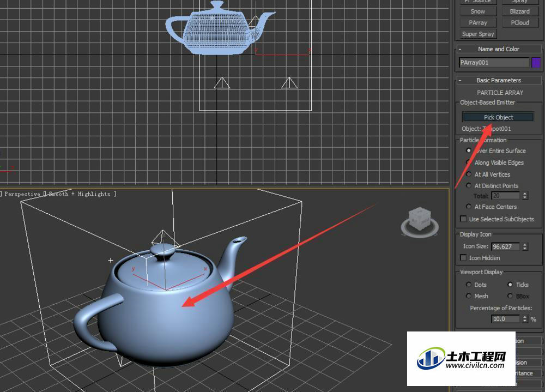This screenshot has width=545, height=392.
Task: Click the Blizzard particle system button
Action: (519, 11)
